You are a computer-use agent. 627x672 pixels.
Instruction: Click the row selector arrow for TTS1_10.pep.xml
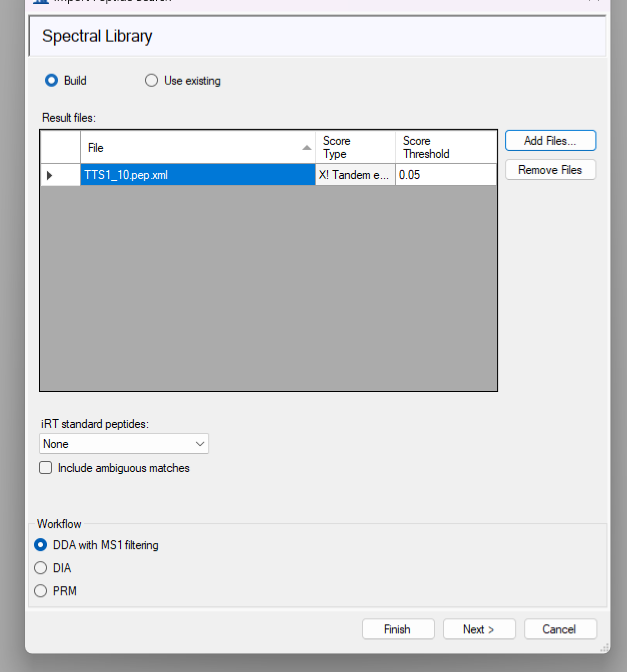pos(50,175)
